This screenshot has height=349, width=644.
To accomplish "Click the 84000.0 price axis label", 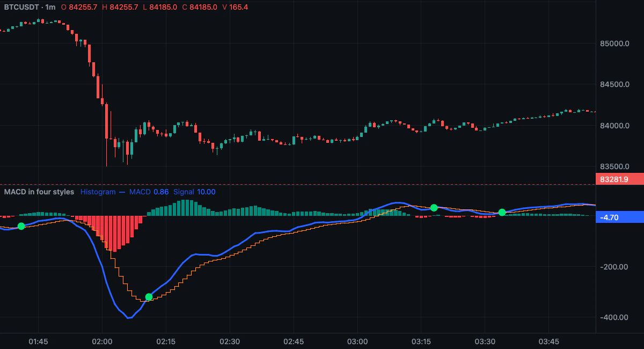I will click(x=614, y=126).
